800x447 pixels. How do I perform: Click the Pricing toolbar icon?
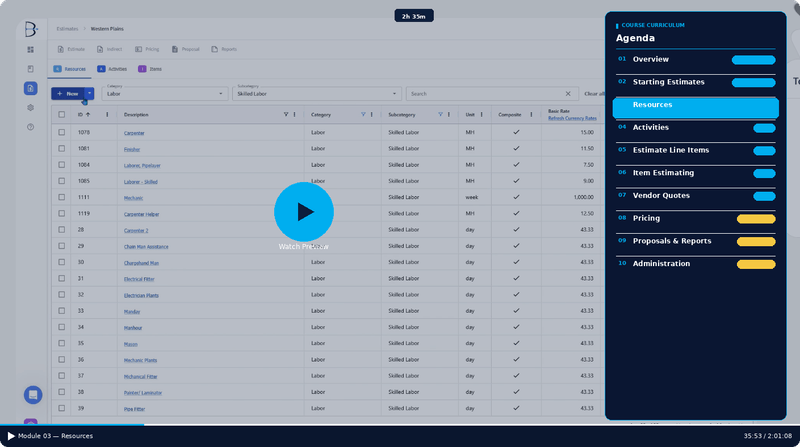(x=138, y=49)
